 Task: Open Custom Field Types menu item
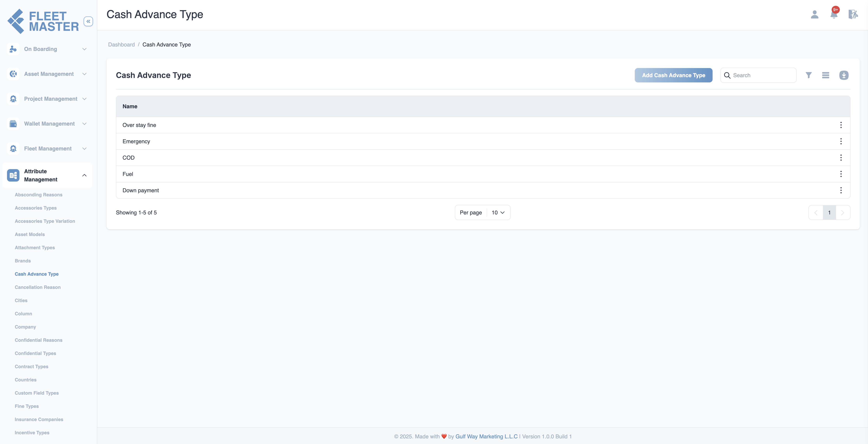tap(37, 393)
